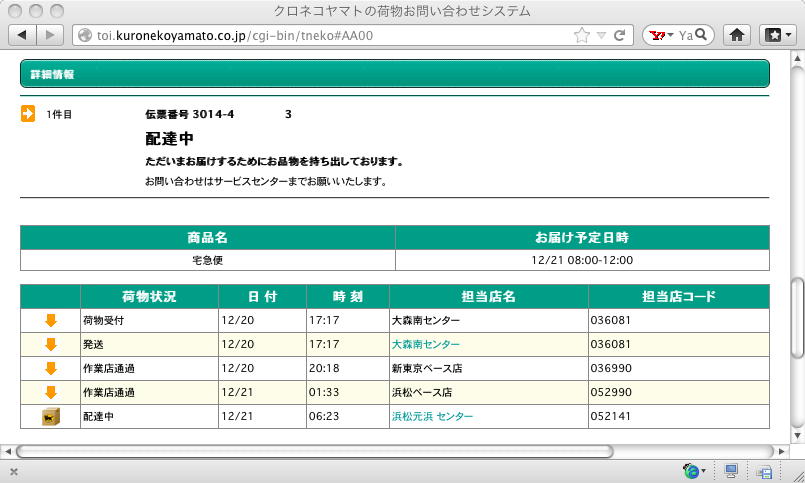Open the globe add-on icon in status bar

(691, 471)
